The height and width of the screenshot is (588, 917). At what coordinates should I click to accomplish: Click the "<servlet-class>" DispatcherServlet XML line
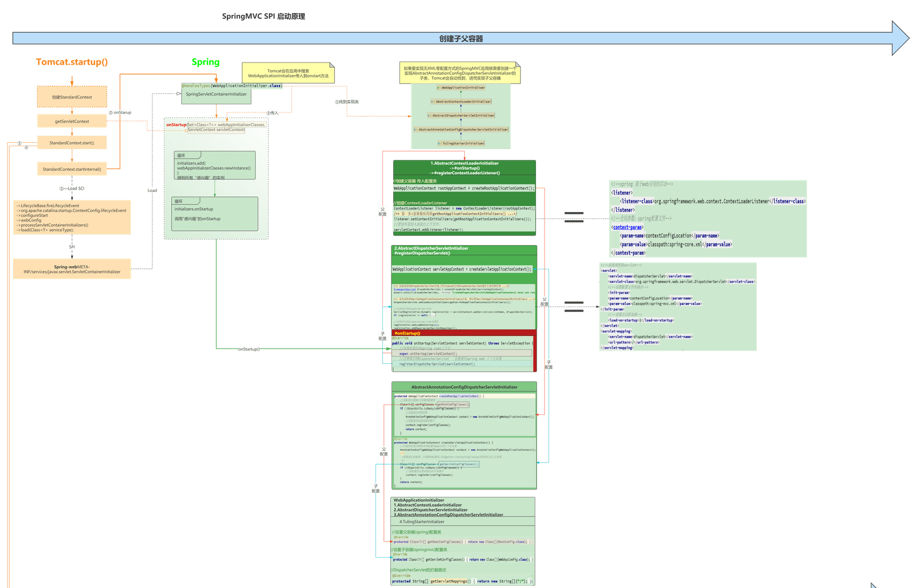(x=681, y=281)
